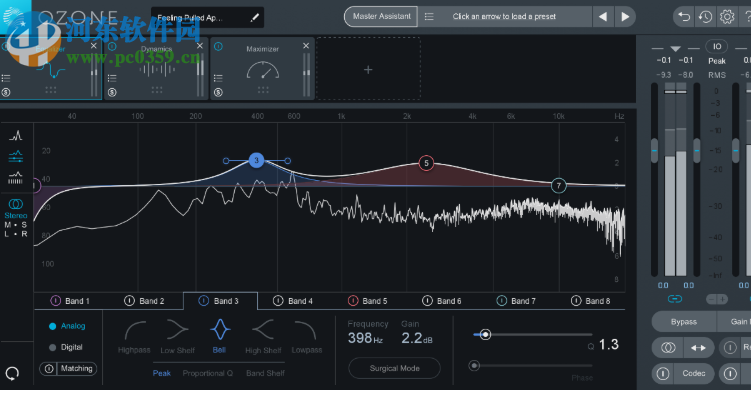Select the Proportional Q bell type
The image size is (751, 393).
point(207,373)
